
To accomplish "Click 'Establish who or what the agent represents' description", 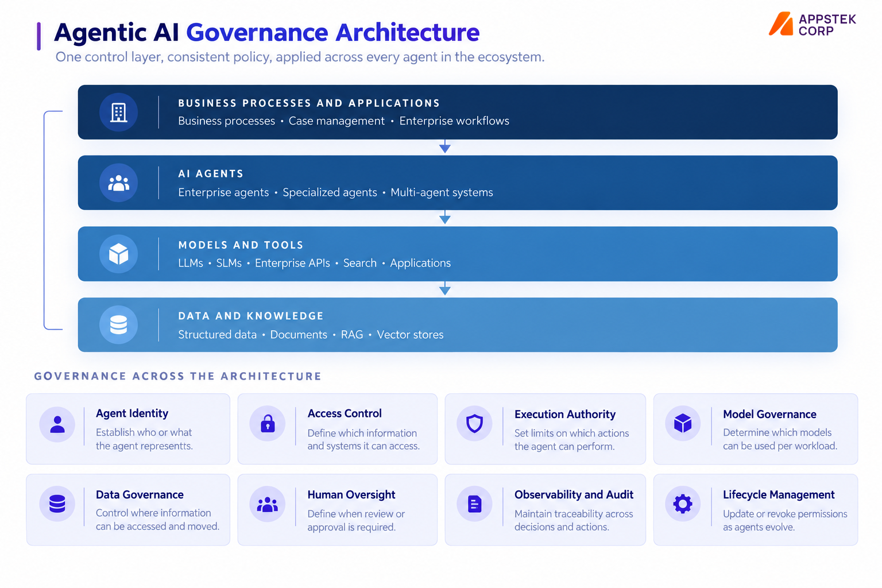I will 144,439.
